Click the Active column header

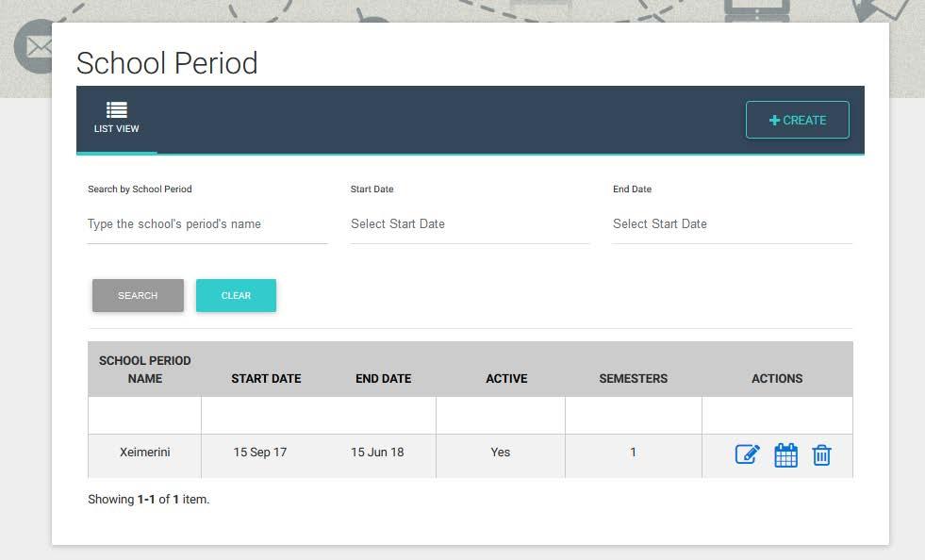(506, 378)
